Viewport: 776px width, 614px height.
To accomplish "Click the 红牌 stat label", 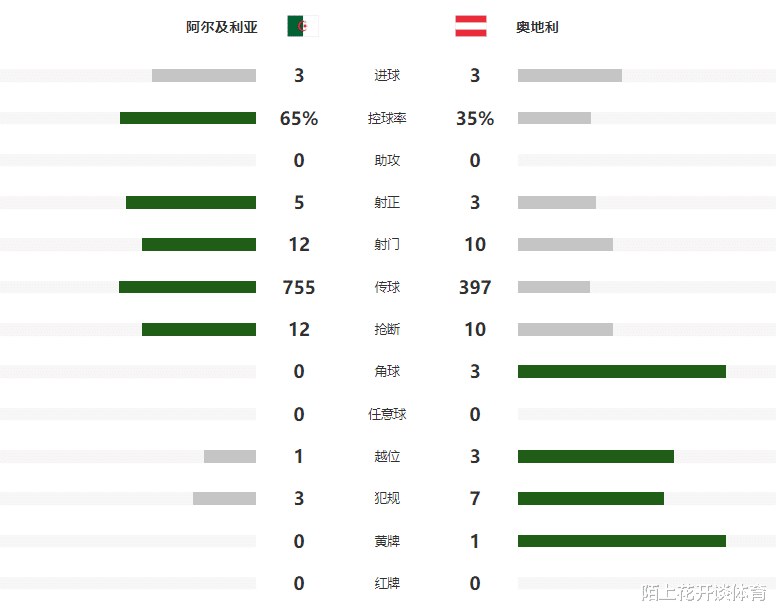I will (x=387, y=583).
